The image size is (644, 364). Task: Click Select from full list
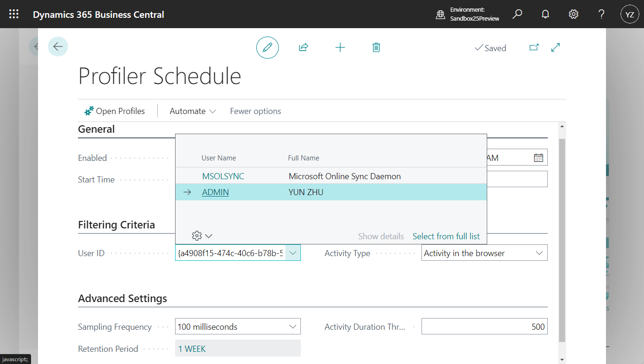tap(446, 236)
